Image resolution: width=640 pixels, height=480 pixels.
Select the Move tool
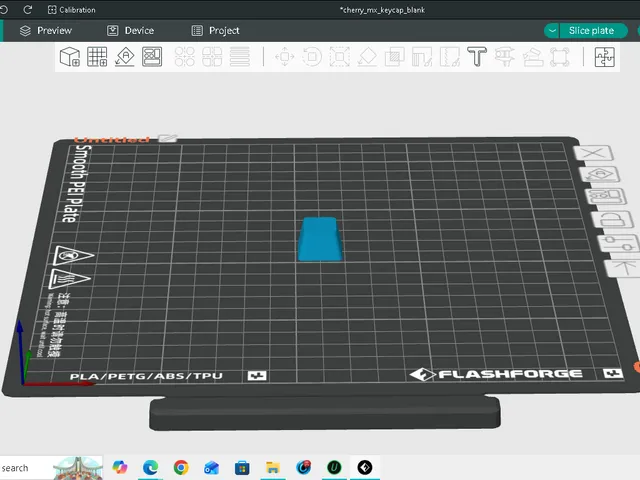click(x=284, y=57)
